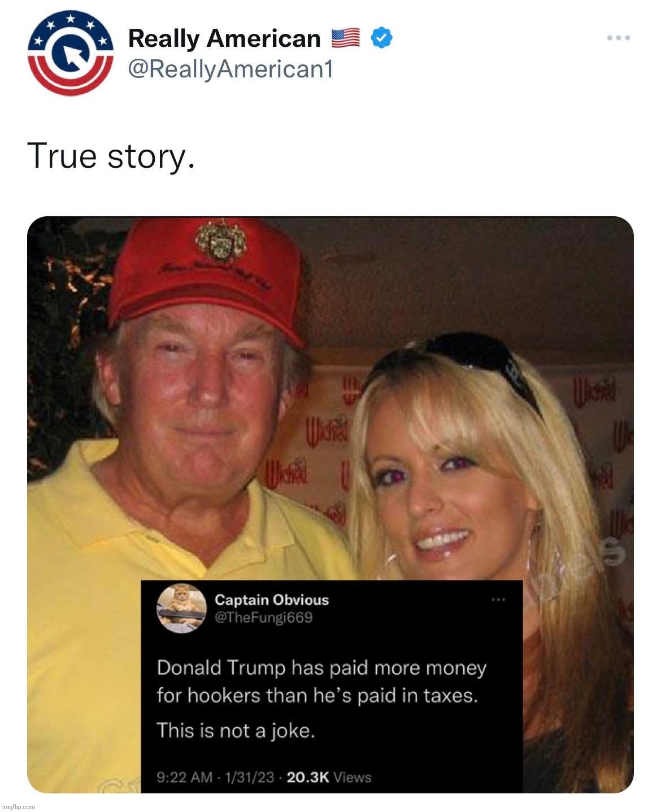Click the blue verified checkmark badge

[381, 38]
